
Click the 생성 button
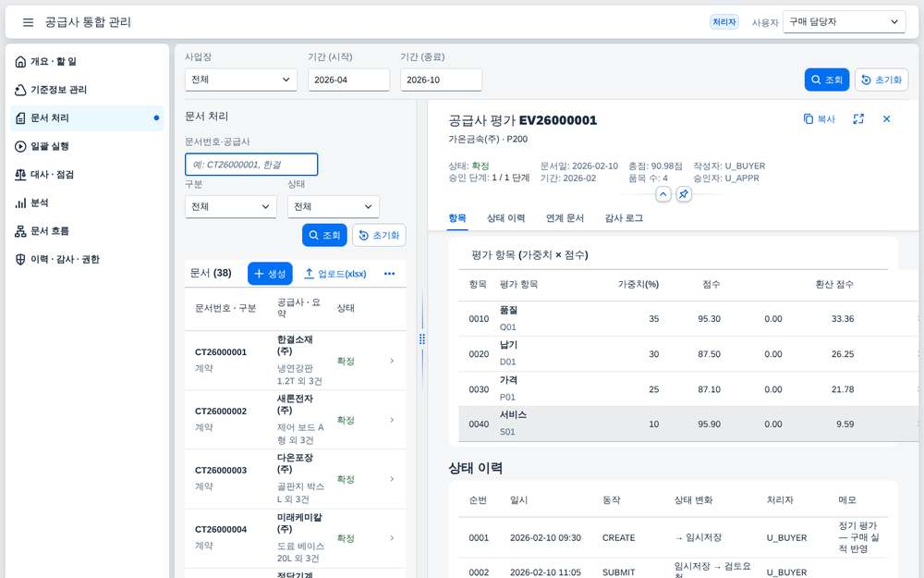(270, 274)
